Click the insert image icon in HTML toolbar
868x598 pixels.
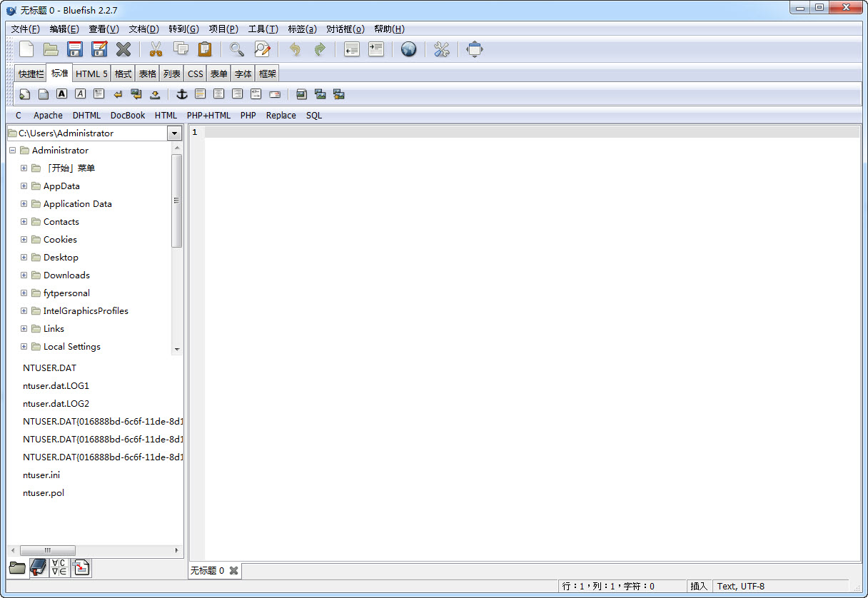[302, 94]
